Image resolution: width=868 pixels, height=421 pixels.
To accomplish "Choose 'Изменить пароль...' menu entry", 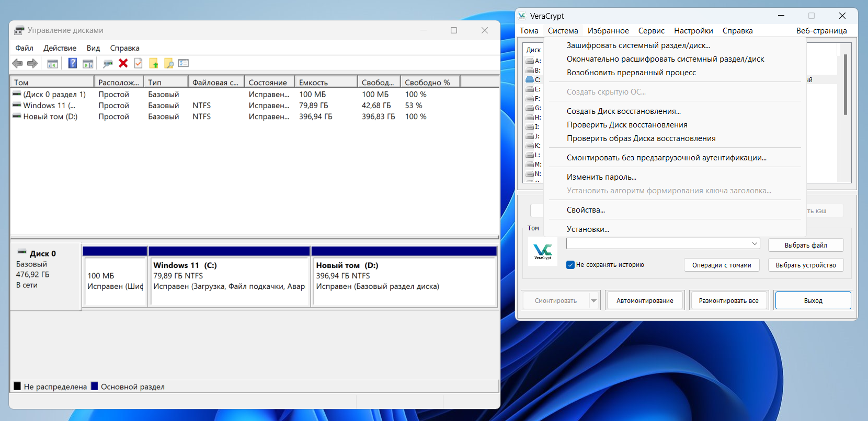I will pos(675,177).
